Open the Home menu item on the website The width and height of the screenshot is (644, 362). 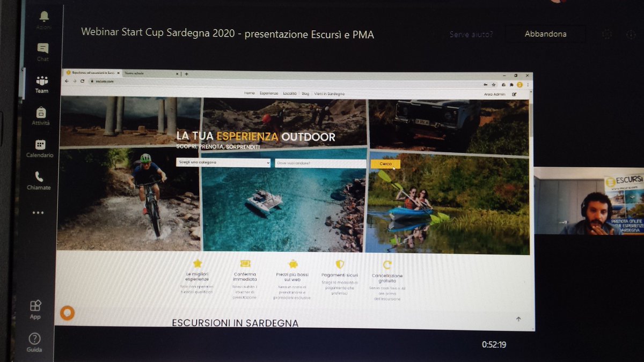tap(250, 93)
